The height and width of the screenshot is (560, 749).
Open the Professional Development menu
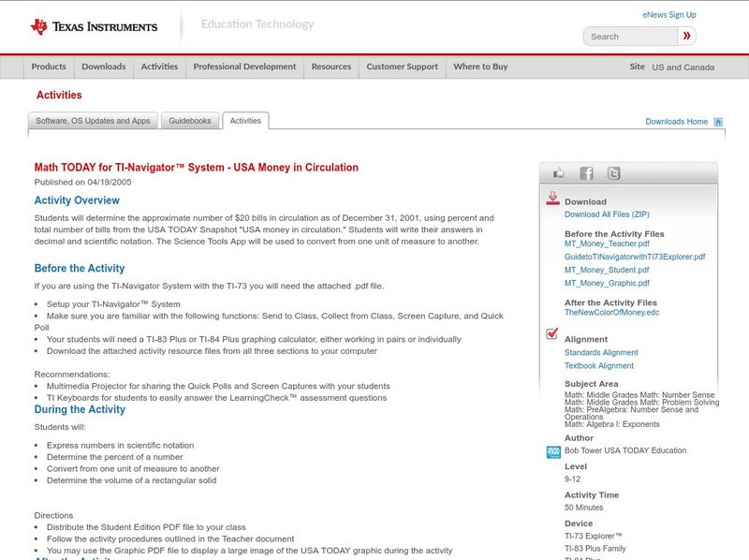[x=243, y=66]
